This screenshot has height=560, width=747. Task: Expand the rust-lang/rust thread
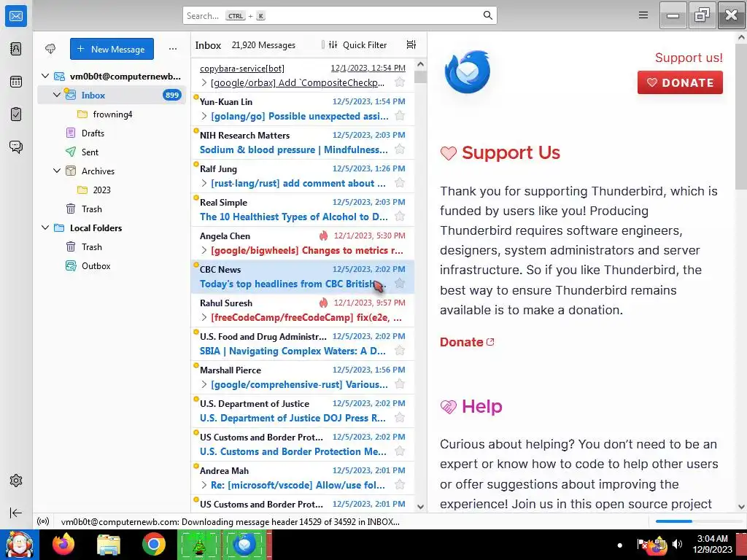point(204,183)
